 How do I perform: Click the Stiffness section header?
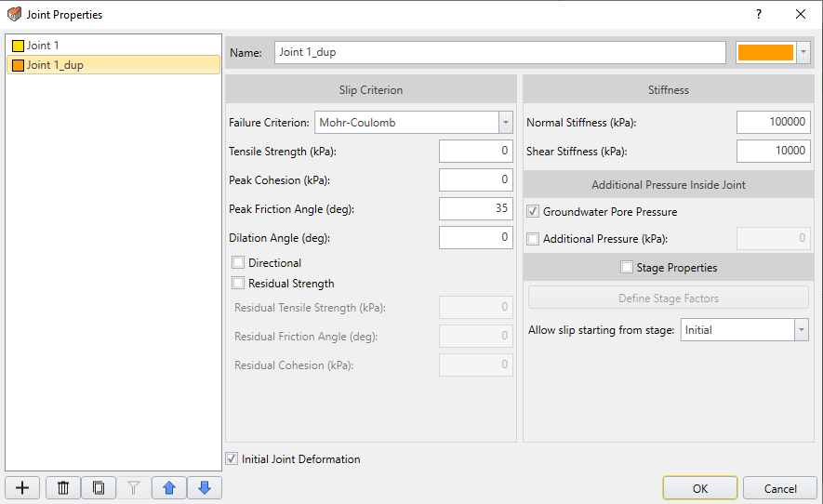point(668,90)
